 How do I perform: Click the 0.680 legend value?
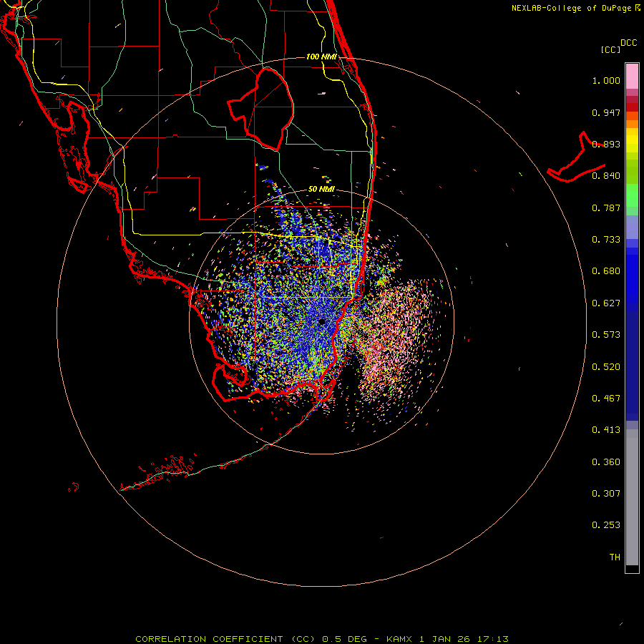(606, 271)
